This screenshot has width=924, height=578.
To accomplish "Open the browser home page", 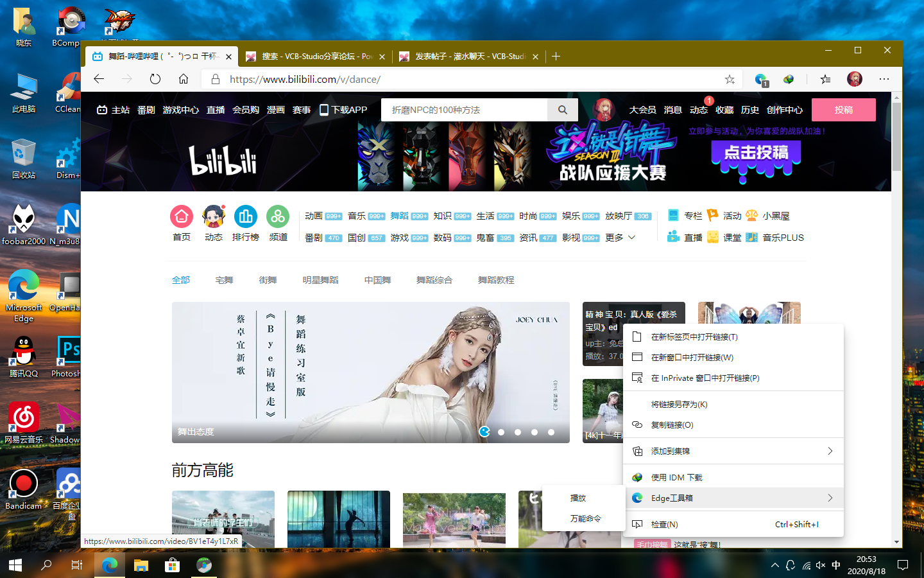I will pos(184,79).
